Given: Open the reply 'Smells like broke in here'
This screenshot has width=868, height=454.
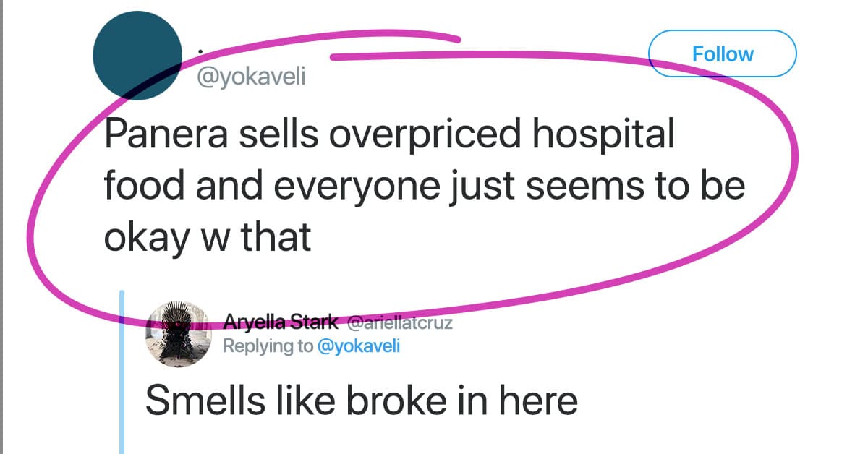Looking at the screenshot, I should (362, 401).
